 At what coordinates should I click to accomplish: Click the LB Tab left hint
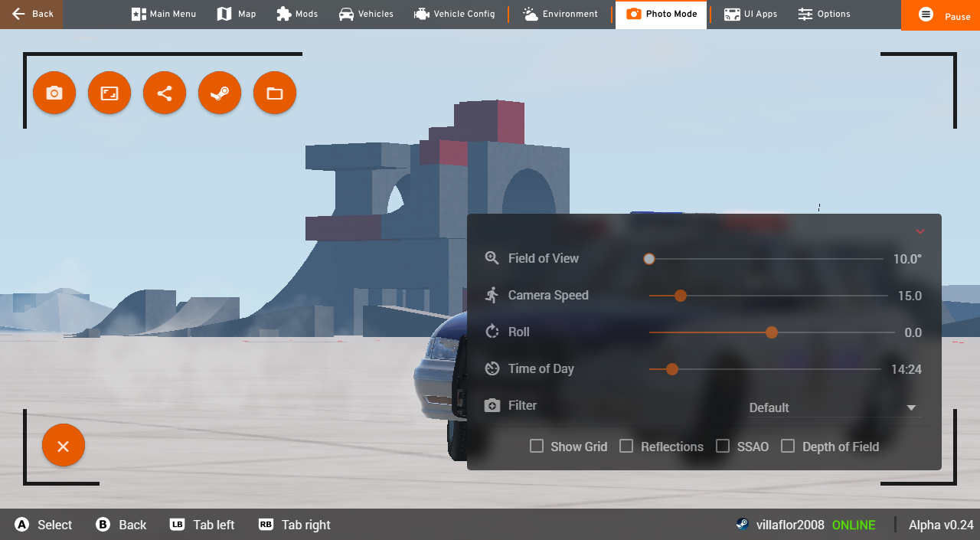(x=202, y=525)
